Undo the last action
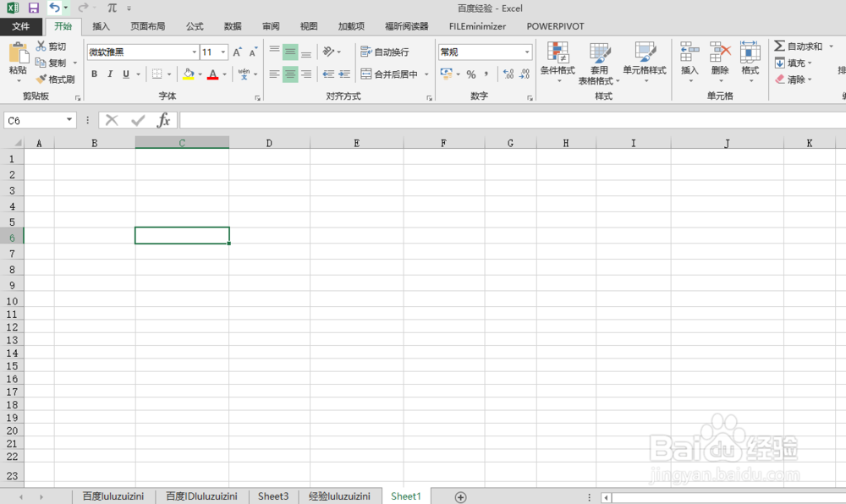Viewport: 846px width, 504px height. coord(54,8)
